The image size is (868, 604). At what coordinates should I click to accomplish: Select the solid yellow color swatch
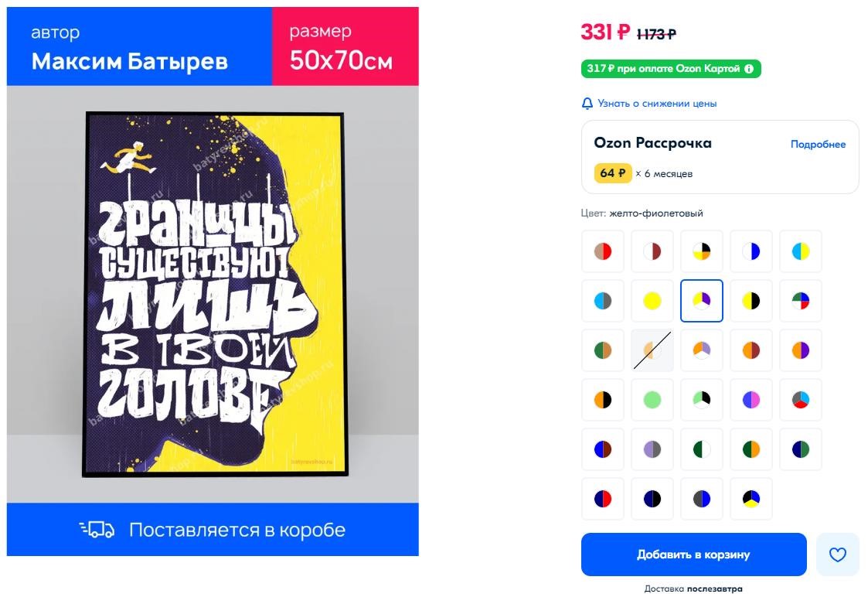point(652,301)
